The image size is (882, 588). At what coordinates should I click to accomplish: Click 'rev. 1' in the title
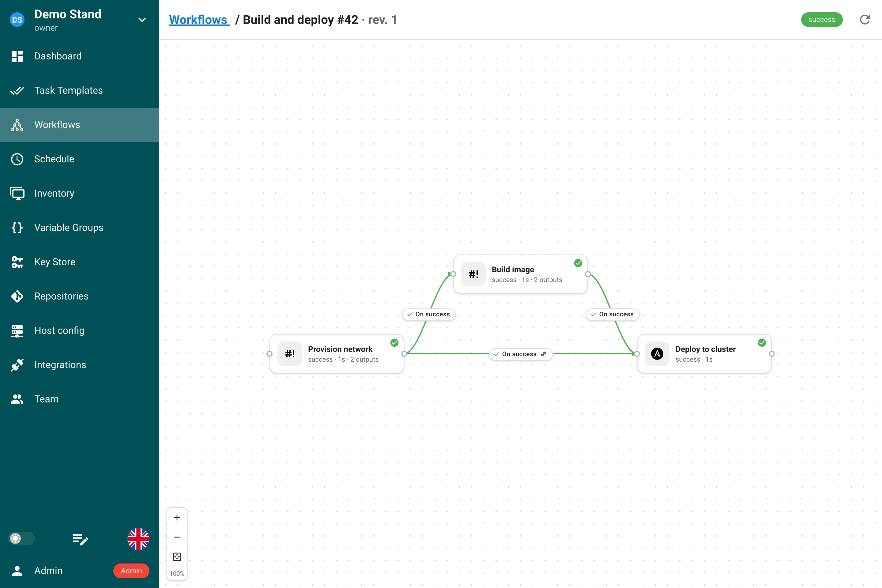click(382, 20)
